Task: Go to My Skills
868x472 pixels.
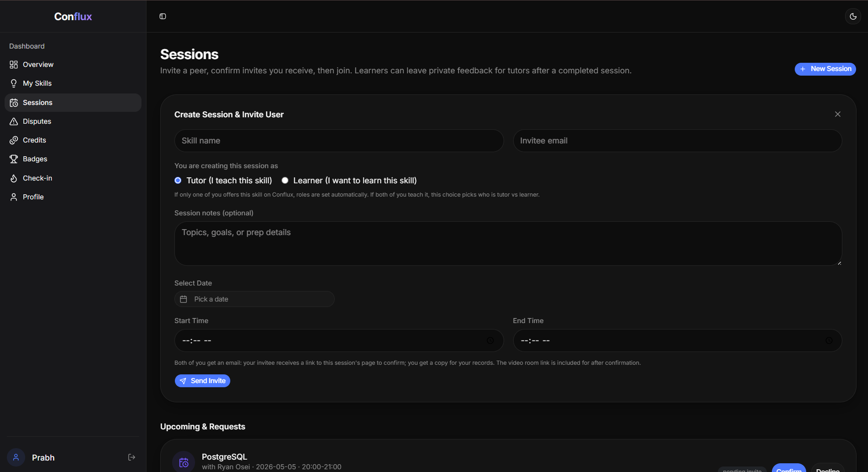Action: click(73, 83)
